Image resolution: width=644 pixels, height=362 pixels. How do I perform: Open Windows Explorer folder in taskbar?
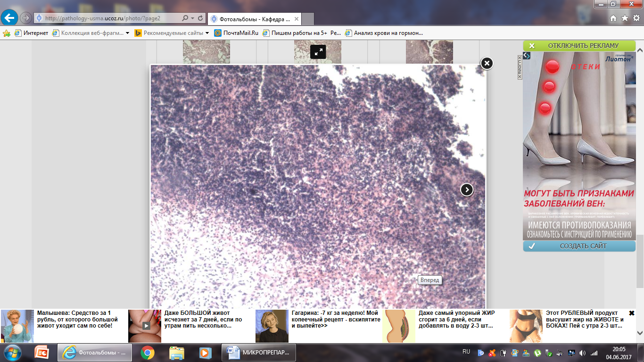pos(177,353)
